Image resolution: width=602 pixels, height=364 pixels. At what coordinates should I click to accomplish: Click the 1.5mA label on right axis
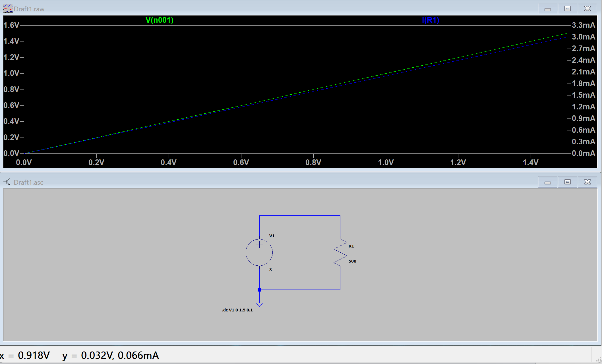click(583, 95)
